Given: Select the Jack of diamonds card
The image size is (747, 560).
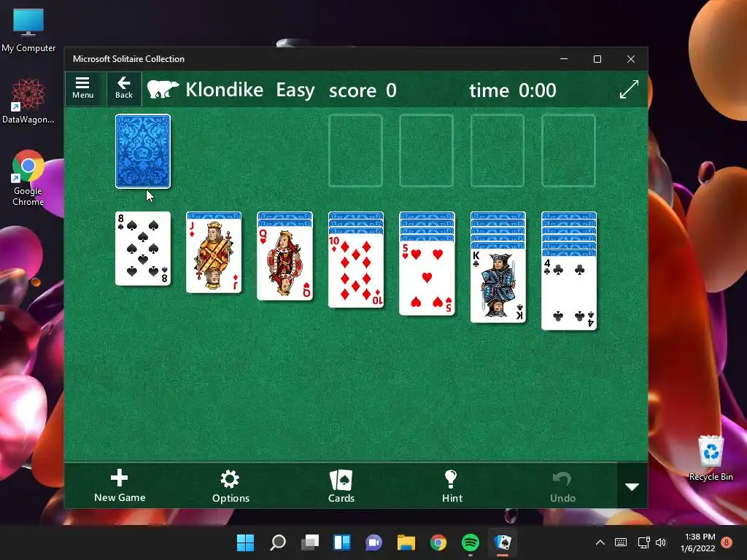Looking at the screenshot, I should click(214, 256).
